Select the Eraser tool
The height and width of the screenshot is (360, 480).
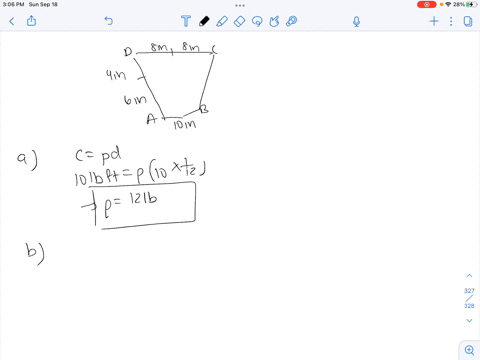tap(239, 21)
